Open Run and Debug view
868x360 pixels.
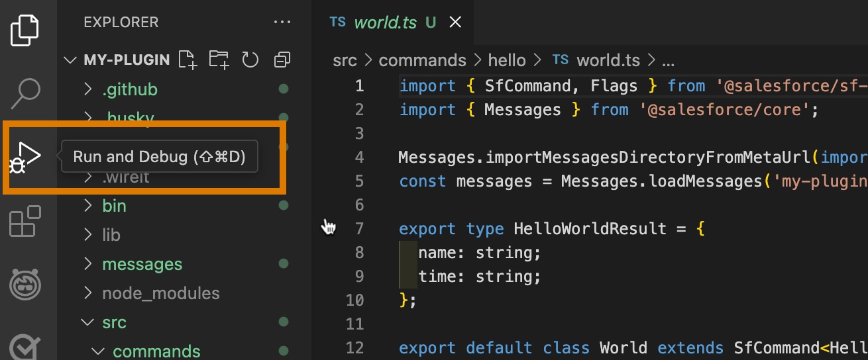click(x=25, y=157)
